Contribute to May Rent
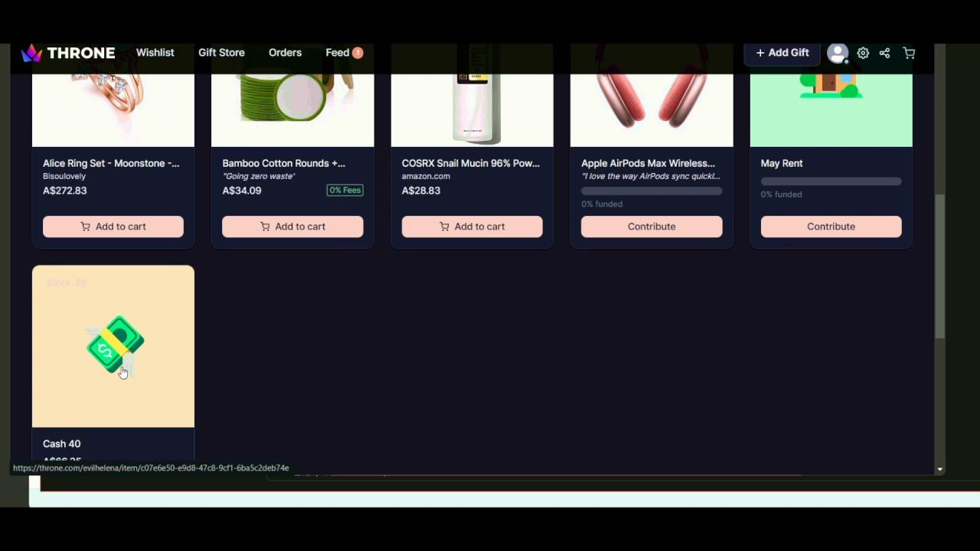 tap(831, 227)
